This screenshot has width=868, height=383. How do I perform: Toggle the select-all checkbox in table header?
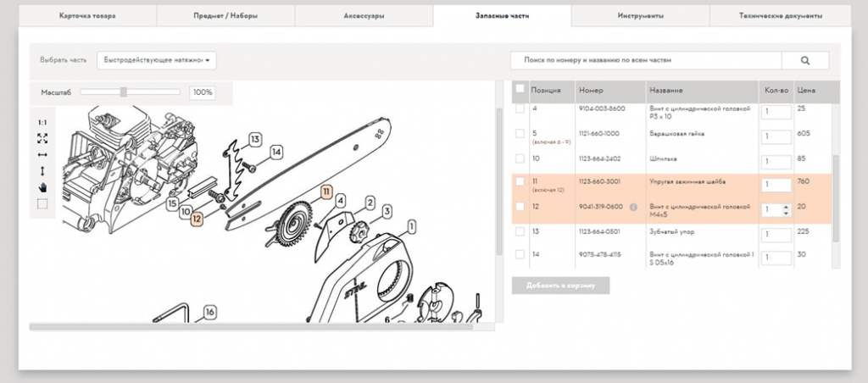pyautogui.click(x=520, y=89)
